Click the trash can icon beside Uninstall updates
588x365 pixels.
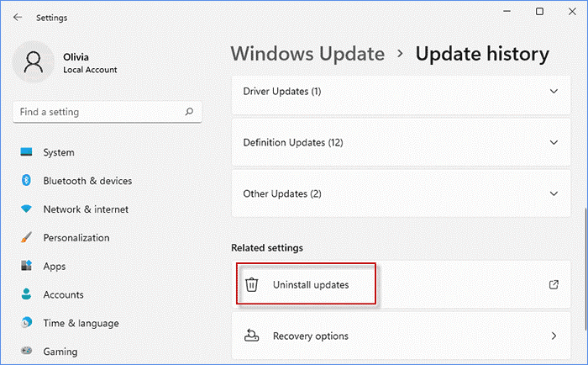click(x=251, y=285)
